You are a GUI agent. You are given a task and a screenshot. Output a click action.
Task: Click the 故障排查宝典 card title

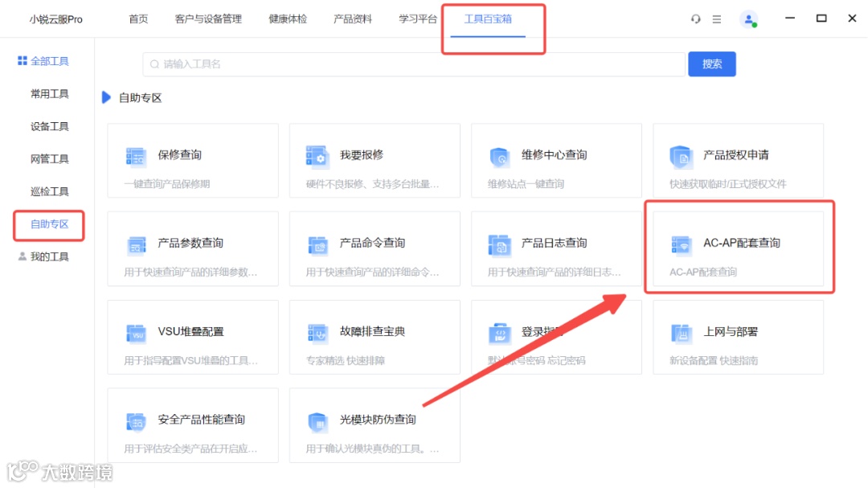pos(372,331)
